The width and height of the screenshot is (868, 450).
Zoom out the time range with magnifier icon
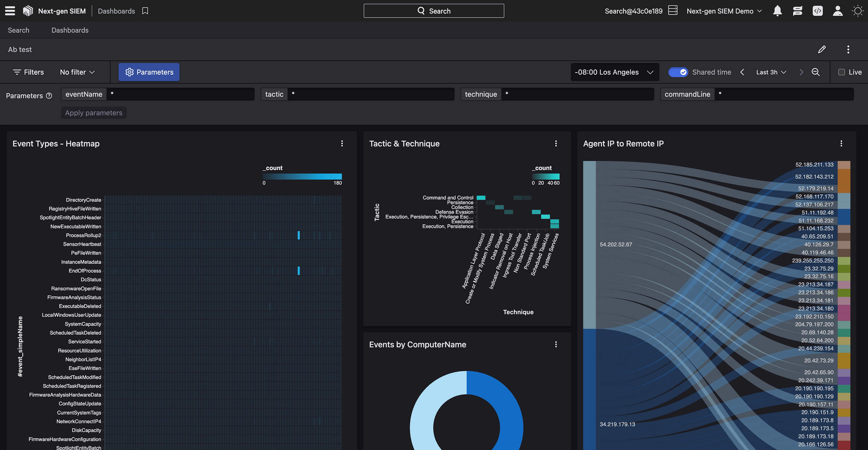tap(816, 72)
